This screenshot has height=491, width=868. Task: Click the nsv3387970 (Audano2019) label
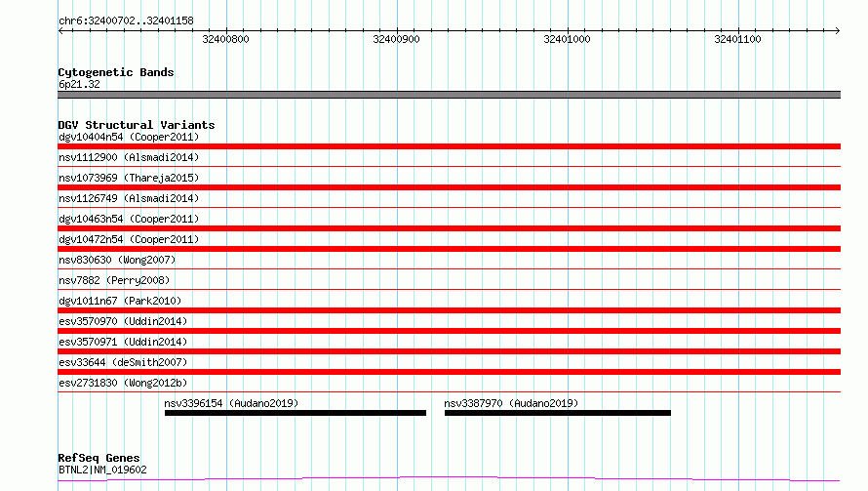(511, 403)
